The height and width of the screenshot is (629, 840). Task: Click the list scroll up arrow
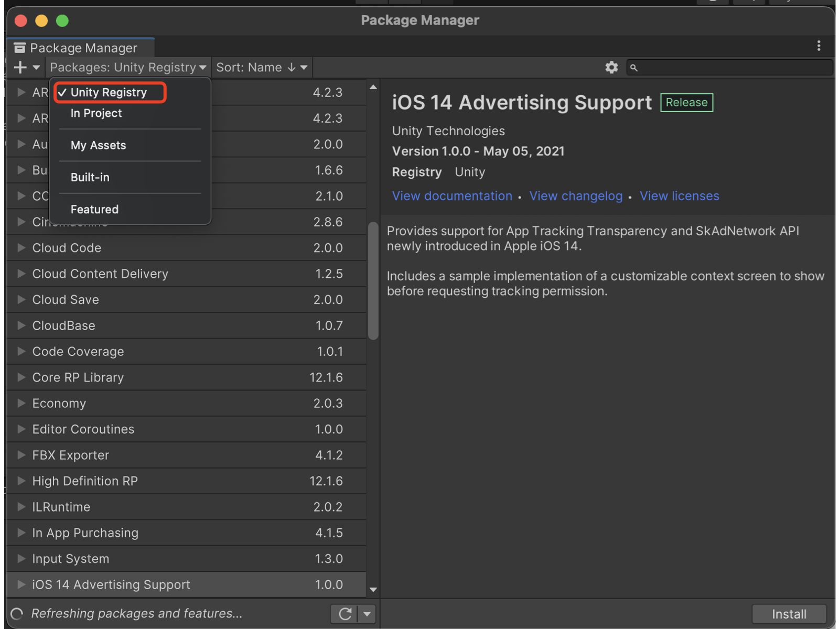[373, 88]
